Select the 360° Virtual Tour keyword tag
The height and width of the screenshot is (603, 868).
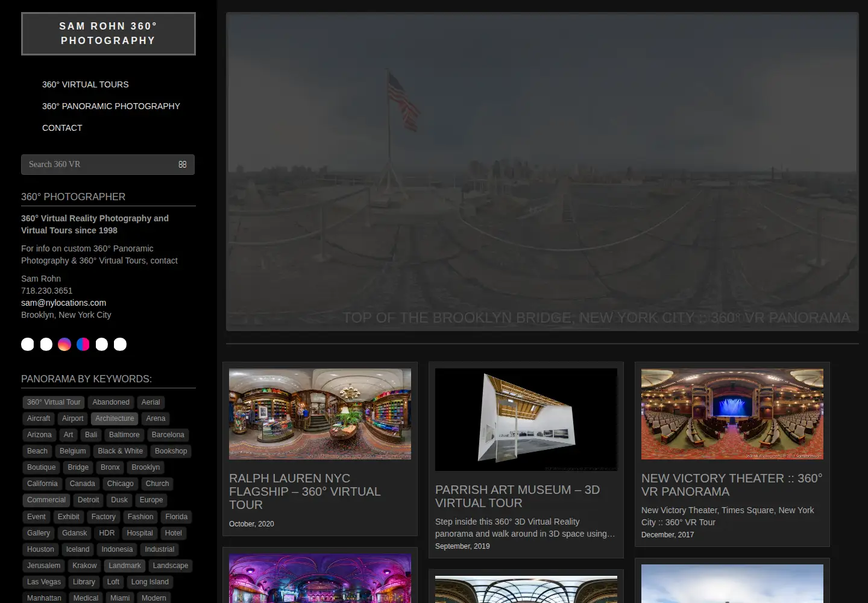point(54,402)
